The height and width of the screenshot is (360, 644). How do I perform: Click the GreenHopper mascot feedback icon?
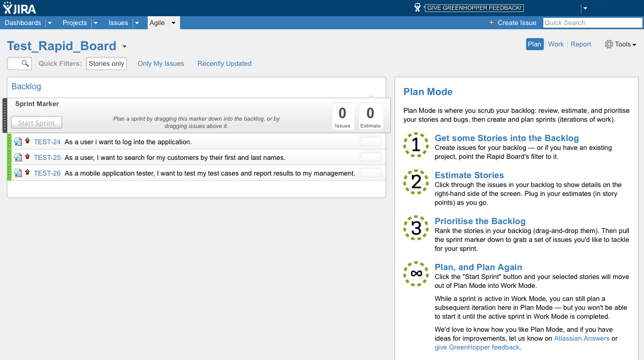(x=418, y=7)
